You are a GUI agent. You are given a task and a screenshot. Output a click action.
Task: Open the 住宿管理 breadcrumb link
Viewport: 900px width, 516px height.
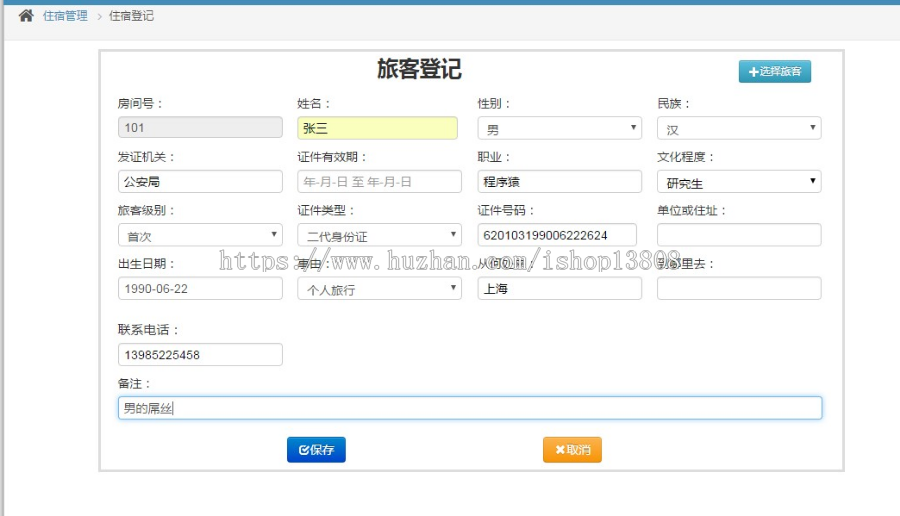pos(65,16)
